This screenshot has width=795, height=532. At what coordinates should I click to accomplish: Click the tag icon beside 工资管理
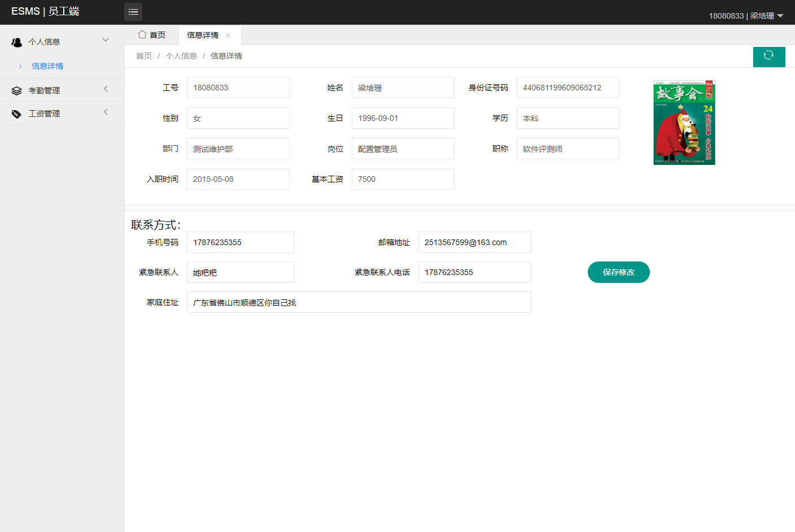coord(17,112)
